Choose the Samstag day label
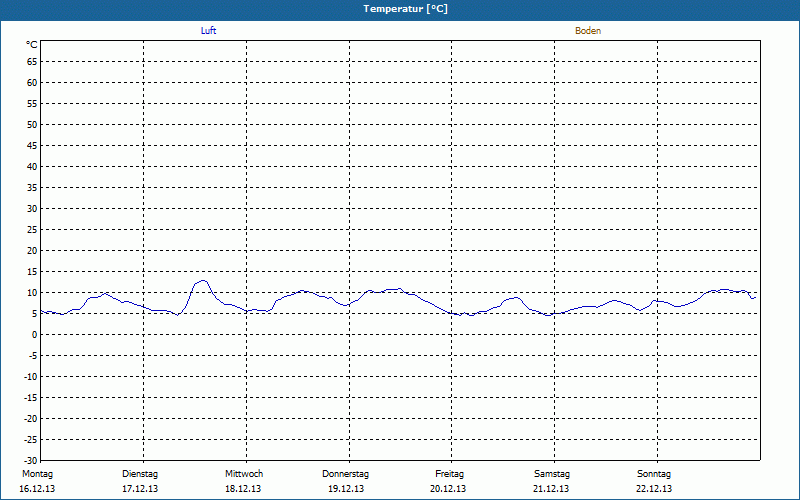The height and width of the screenshot is (500, 800). pos(552,473)
